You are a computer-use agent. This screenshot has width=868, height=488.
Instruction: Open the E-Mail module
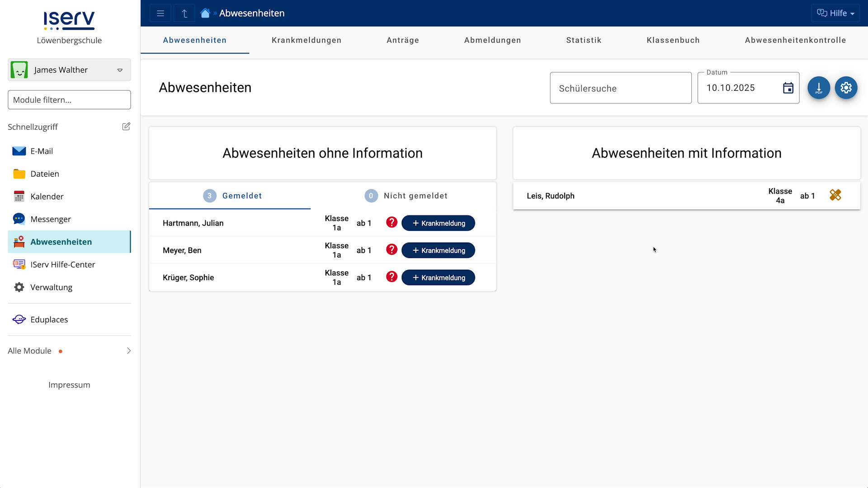coord(42,151)
